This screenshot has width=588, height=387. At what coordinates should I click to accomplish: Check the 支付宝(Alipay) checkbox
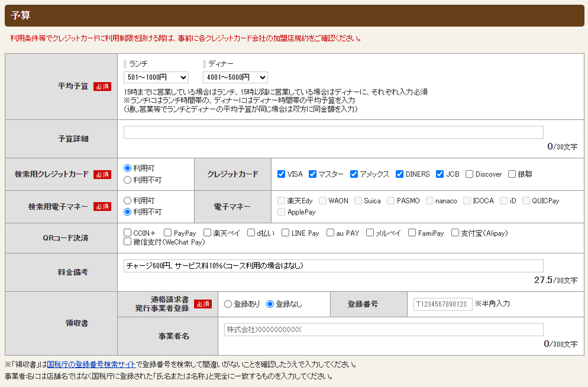(455, 233)
